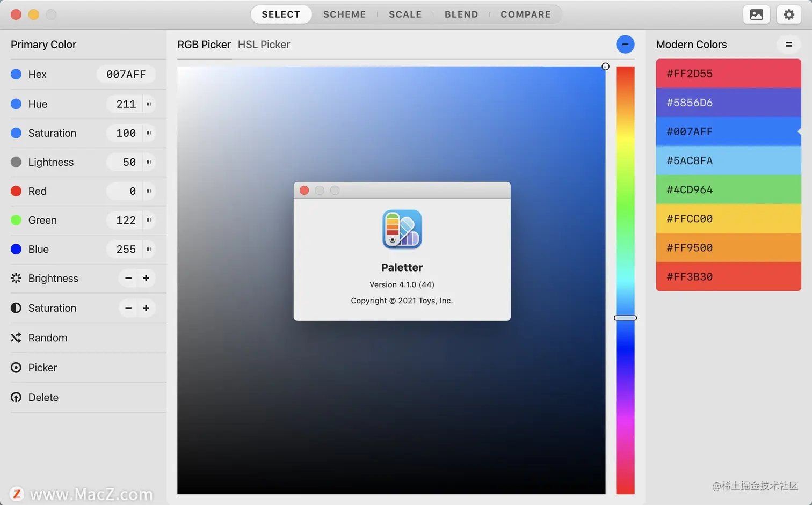812x505 pixels.
Task: Select the HSL Picker tab
Action: coord(264,45)
